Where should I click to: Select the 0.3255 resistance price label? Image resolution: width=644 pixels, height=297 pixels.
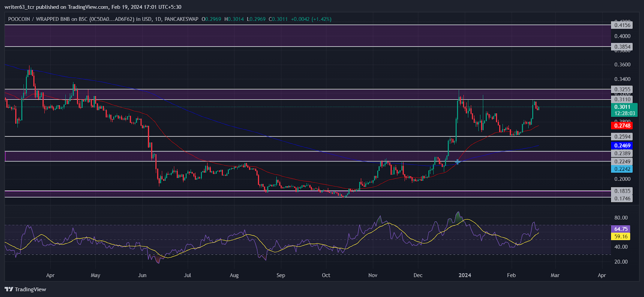point(622,89)
